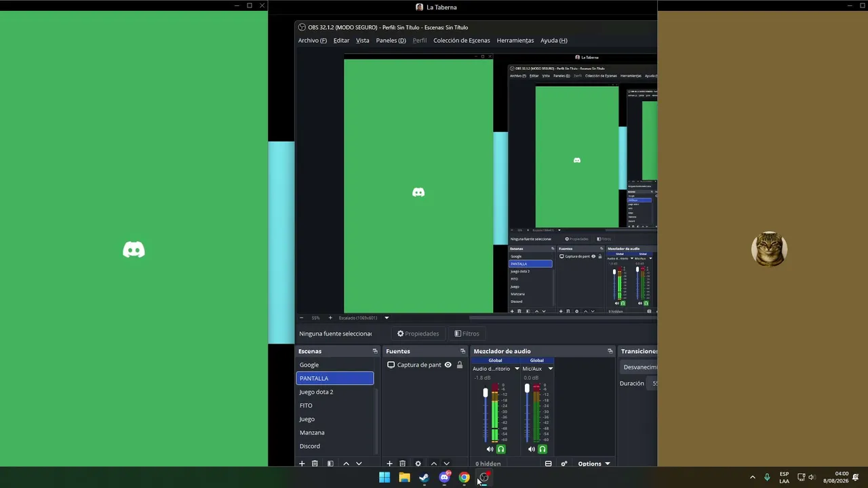Image resolution: width=868 pixels, height=488 pixels.
Task: Toggle monitoring headphones for Mic/Aux
Action: 542,449
